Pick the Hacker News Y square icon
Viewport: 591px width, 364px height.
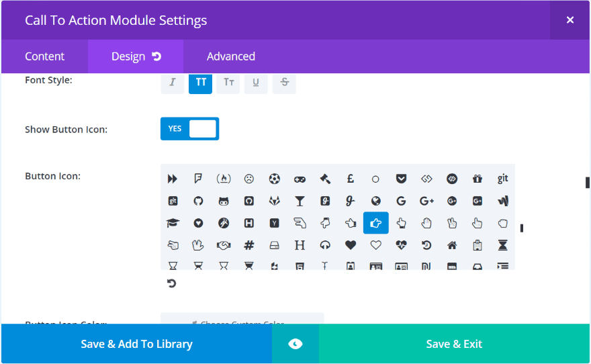tap(275, 223)
